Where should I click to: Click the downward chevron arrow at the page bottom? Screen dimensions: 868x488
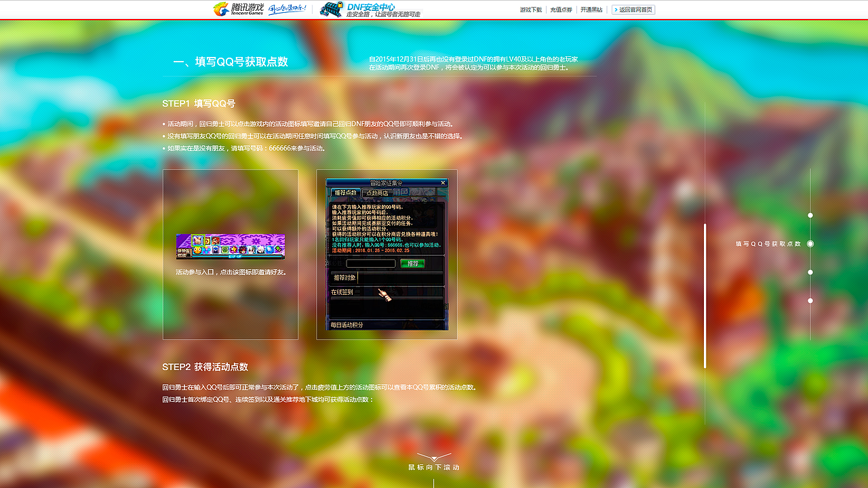pyautogui.click(x=434, y=457)
